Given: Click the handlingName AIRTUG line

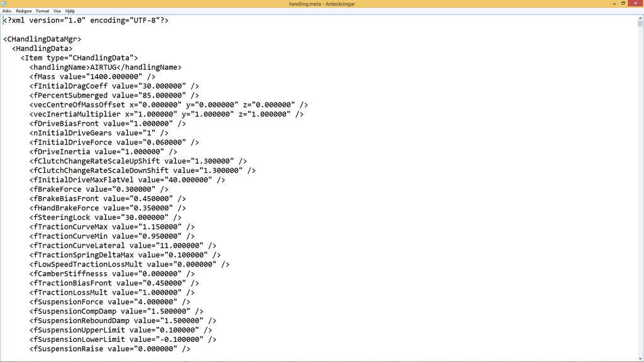Looking at the screenshot, I should pyautogui.click(x=105, y=67).
